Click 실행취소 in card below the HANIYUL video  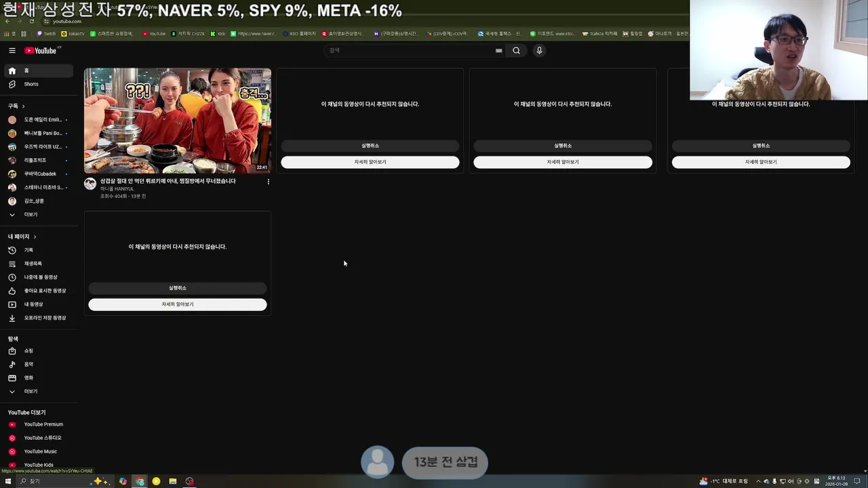click(178, 288)
